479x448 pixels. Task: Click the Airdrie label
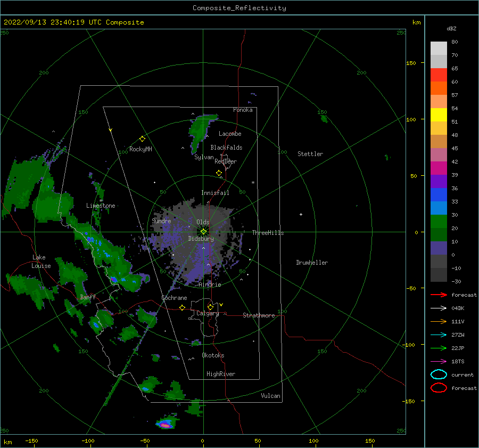210,284
